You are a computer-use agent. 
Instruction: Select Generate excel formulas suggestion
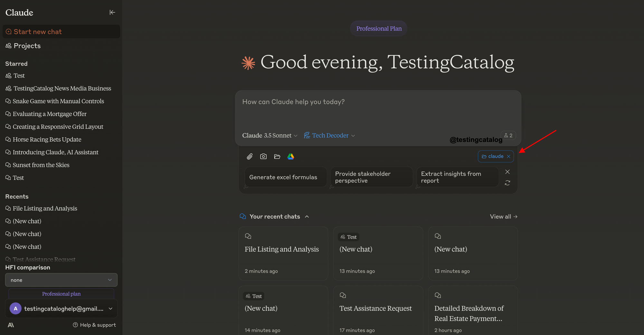coord(286,177)
